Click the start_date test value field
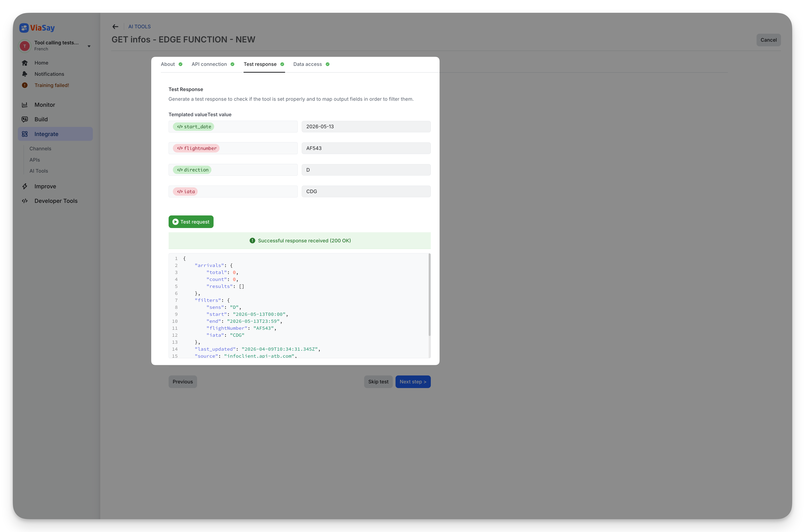Viewport: 805px width, 532px height. (366, 126)
